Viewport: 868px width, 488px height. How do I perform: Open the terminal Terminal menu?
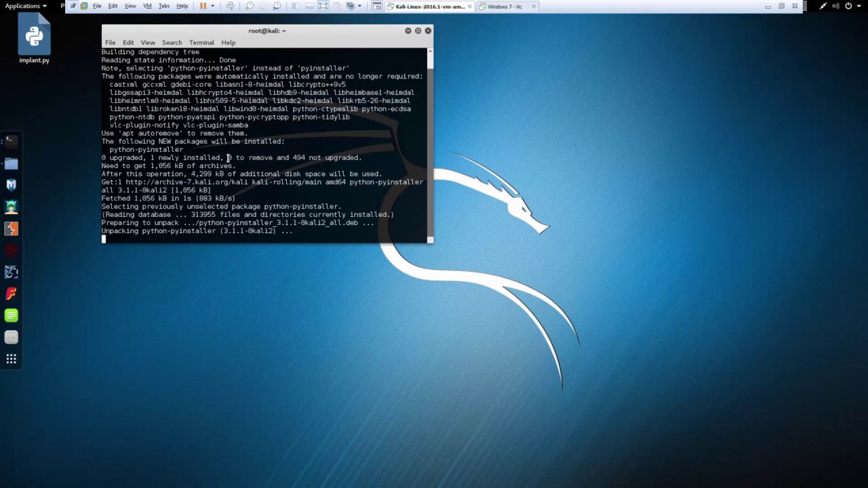pos(201,43)
